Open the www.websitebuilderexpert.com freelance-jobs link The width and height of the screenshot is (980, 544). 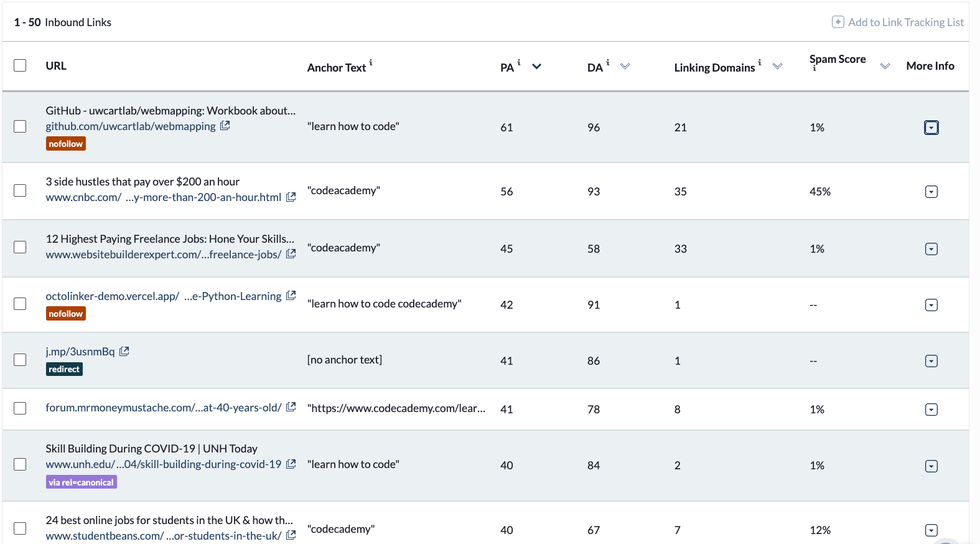163,255
